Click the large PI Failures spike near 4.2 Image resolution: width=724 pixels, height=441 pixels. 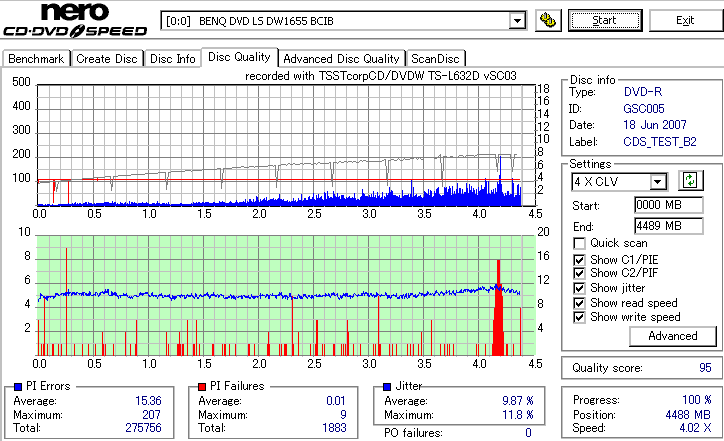tap(498, 309)
